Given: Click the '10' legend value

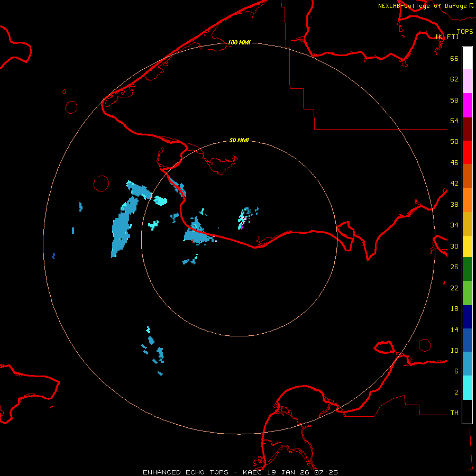Looking at the screenshot, I should 454,350.
